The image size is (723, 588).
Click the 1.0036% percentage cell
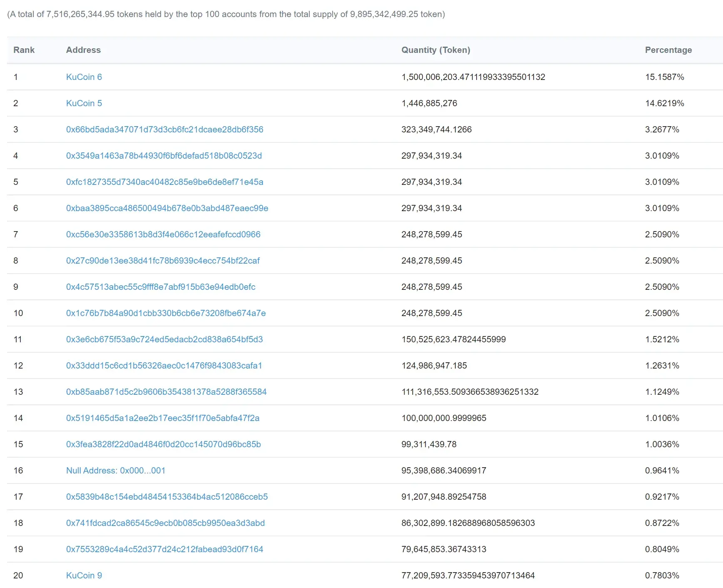[x=662, y=444]
